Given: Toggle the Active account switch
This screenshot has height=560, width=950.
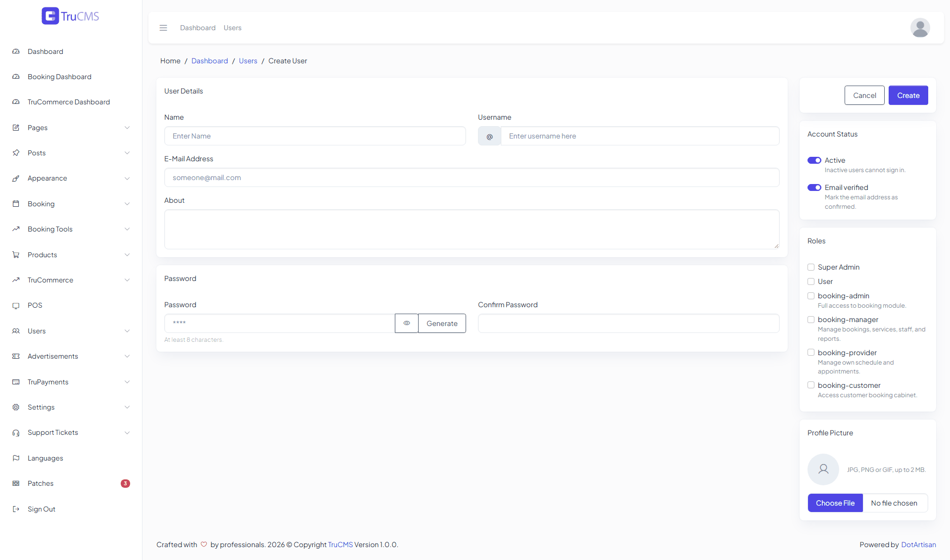Looking at the screenshot, I should 814,160.
